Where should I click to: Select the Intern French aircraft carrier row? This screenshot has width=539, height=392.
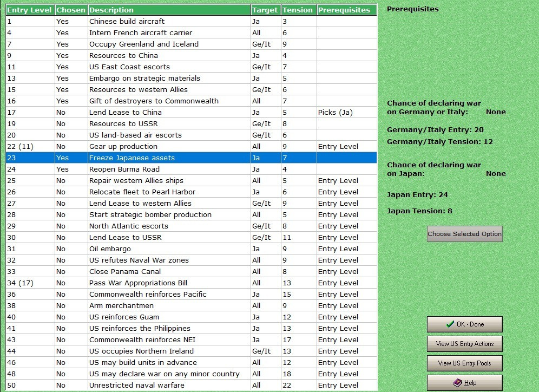click(191, 32)
